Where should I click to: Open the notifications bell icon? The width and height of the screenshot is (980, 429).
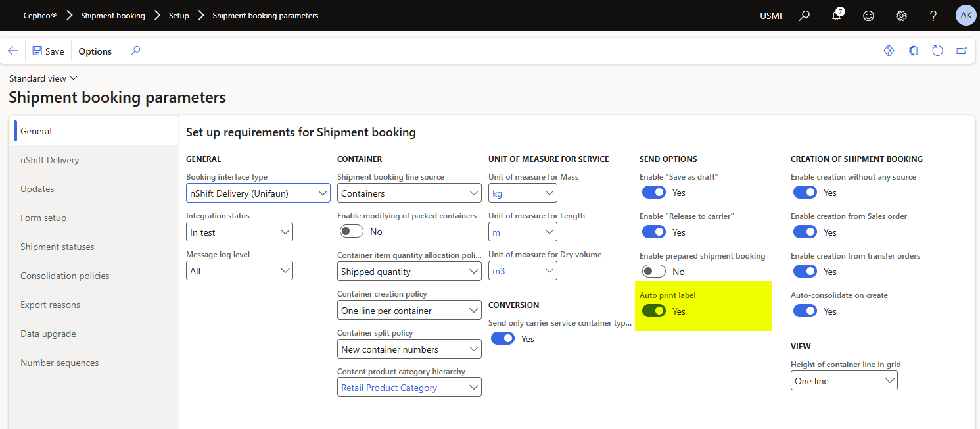click(x=837, y=16)
